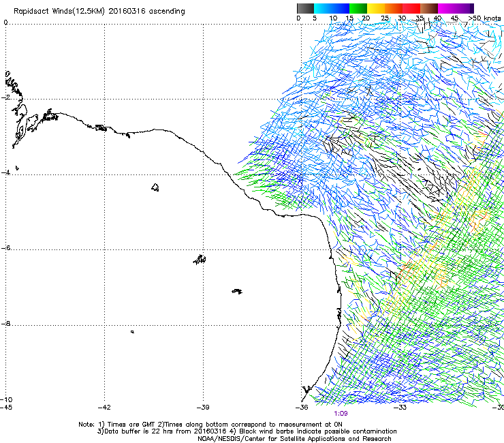
Task: Click the red 30-35 knots legend segment
Action: point(411,8)
